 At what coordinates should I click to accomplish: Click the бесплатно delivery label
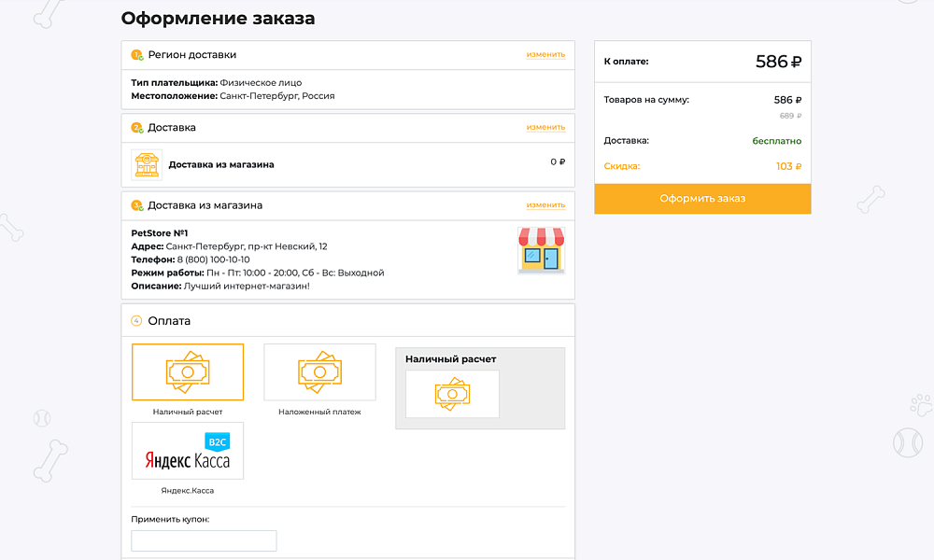[777, 140]
